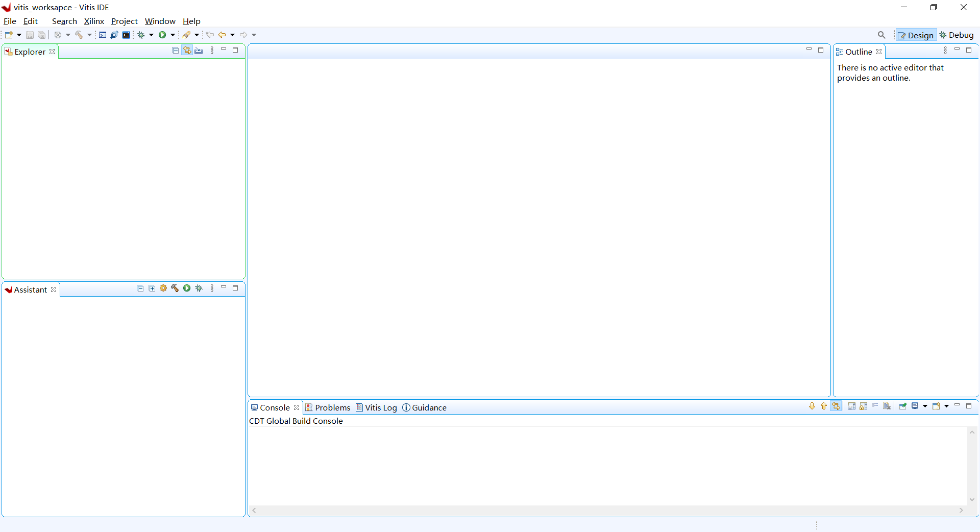This screenshot has height=532, width=980.
Task: Open the Window menu
Action: [x=160, y=21]
